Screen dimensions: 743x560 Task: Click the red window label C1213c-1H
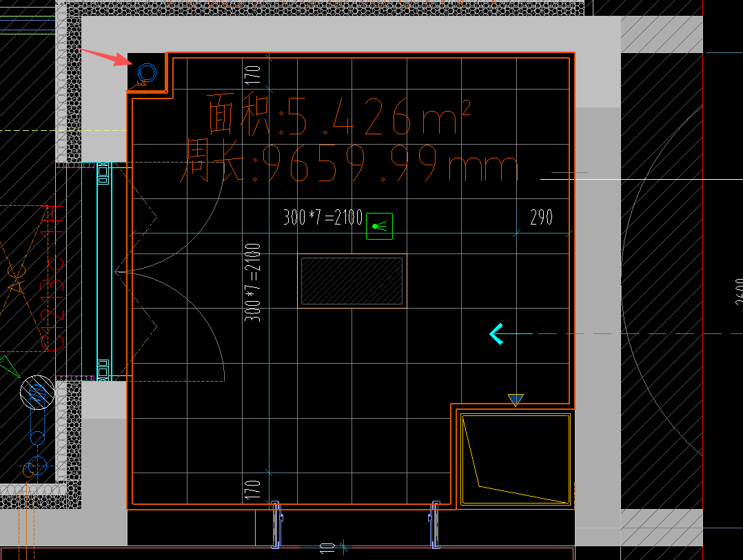[52, 278]
